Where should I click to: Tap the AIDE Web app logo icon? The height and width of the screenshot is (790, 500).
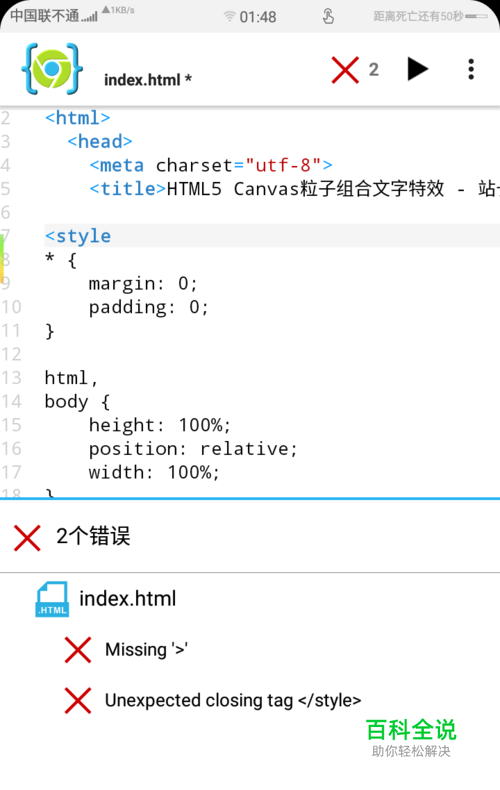(52, 69)
